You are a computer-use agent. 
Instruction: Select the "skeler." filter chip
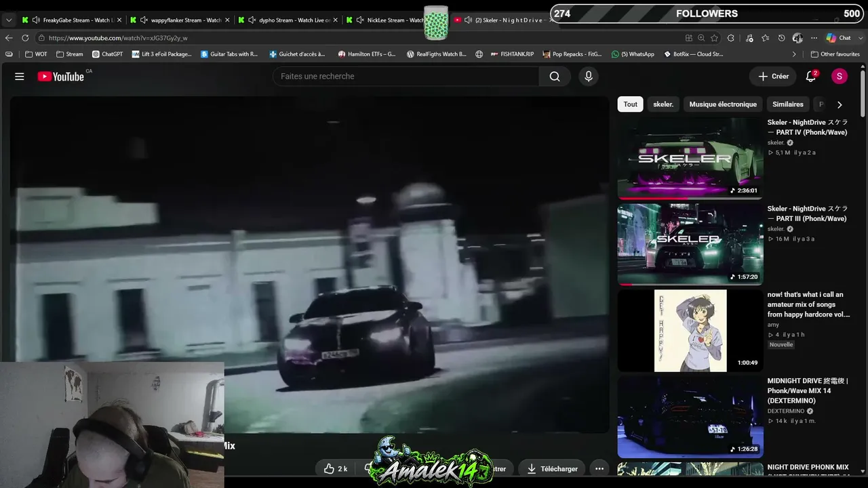[x=663, y=104]
